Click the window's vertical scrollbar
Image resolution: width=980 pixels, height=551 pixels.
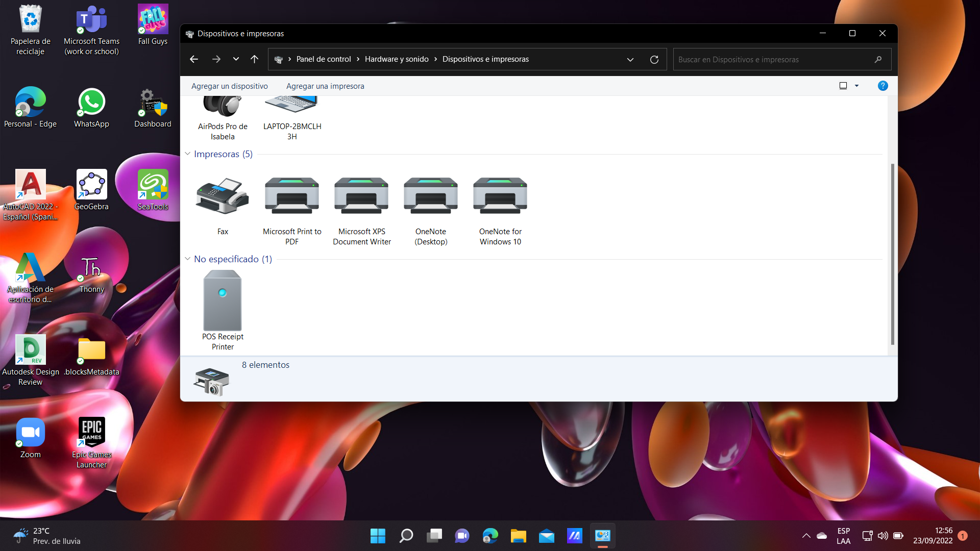pyautogui.click(x=892, y=254)
